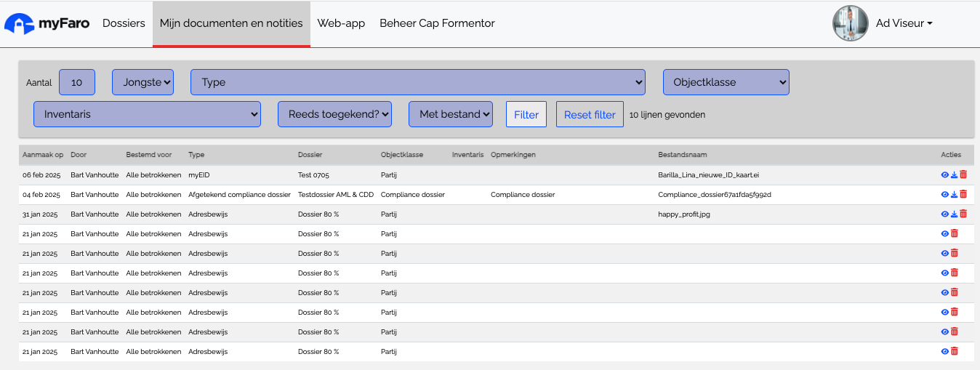Delete the Afgetekend compliance dossier row

pyautogui.click(x=963, y=194)
